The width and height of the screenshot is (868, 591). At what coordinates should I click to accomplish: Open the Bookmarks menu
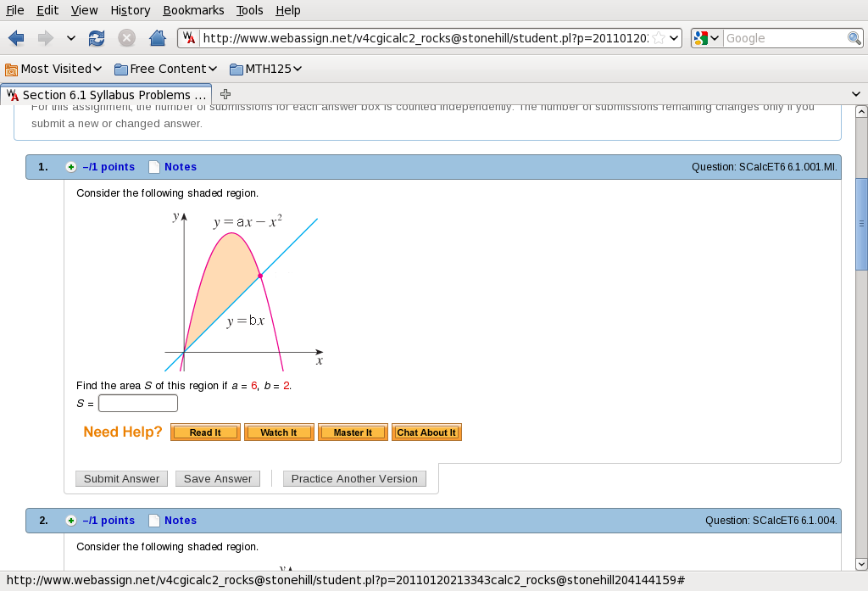click(193, 10)
